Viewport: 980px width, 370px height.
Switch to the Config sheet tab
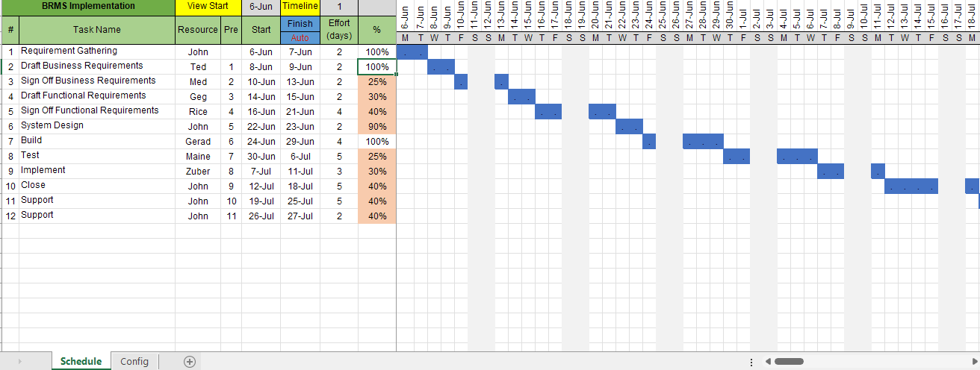coord(134,362)
